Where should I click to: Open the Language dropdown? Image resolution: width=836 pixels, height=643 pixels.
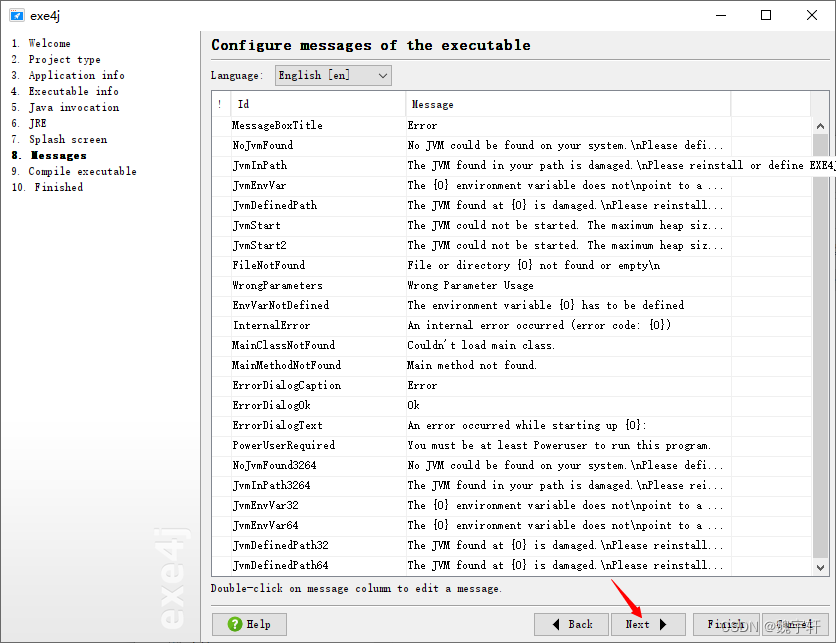click(383, 75)
